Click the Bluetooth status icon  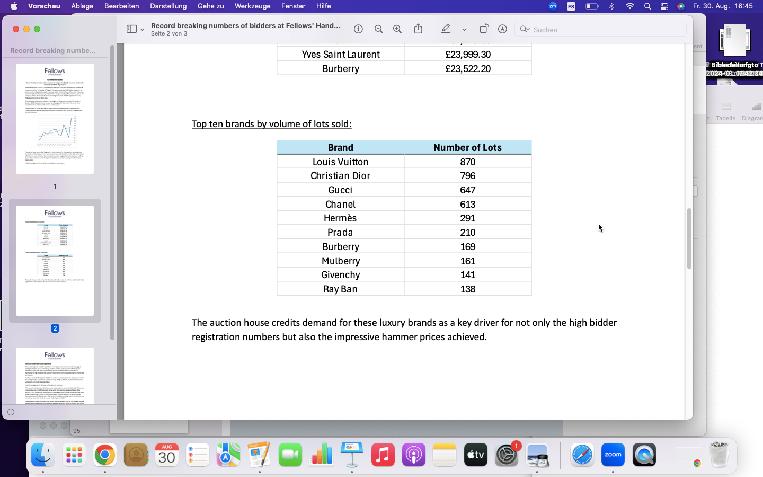point(612,6)
